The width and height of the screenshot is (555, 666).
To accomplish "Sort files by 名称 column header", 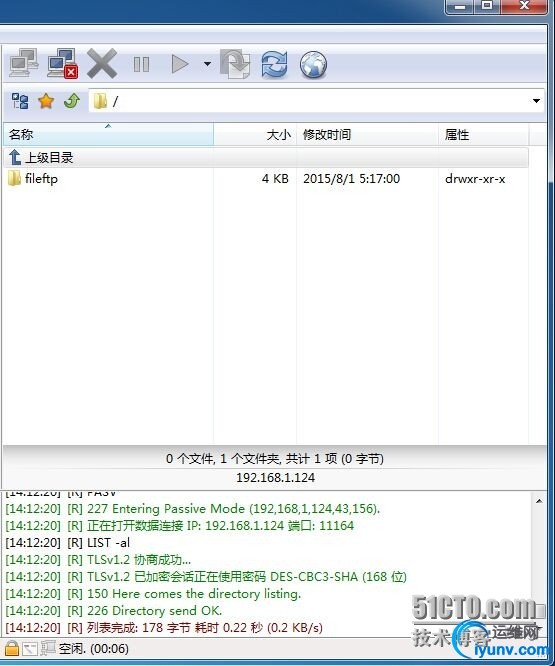I will (108, 135).
